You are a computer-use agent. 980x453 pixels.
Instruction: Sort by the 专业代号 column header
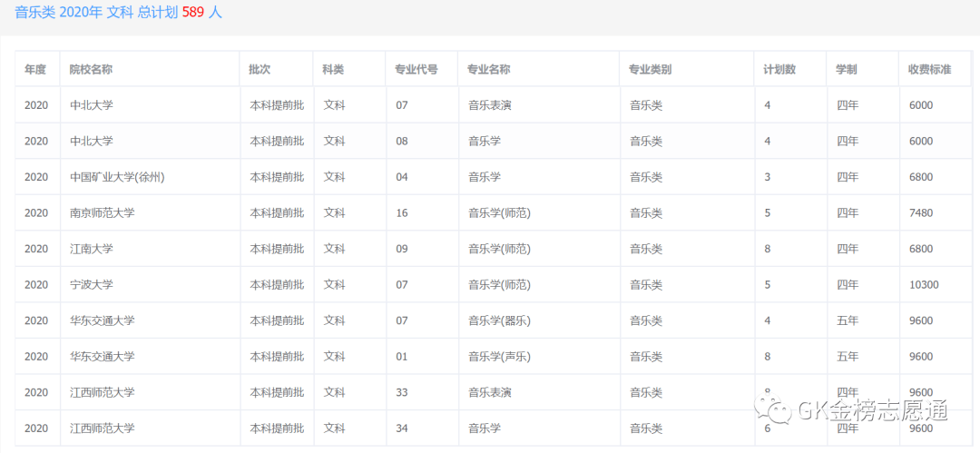tap(416, 70)
